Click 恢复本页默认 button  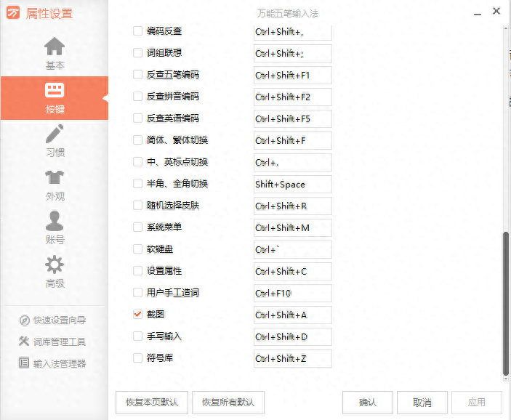pos(152,403)
